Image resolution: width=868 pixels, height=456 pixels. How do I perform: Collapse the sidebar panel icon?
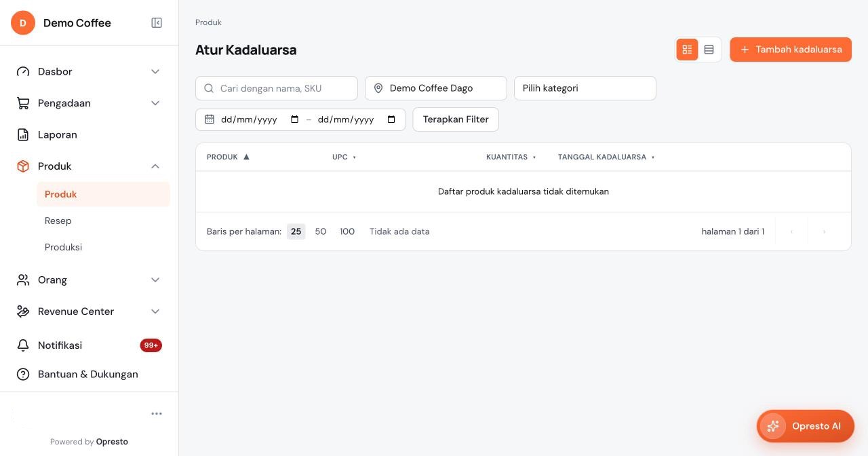tap(157, 23)
